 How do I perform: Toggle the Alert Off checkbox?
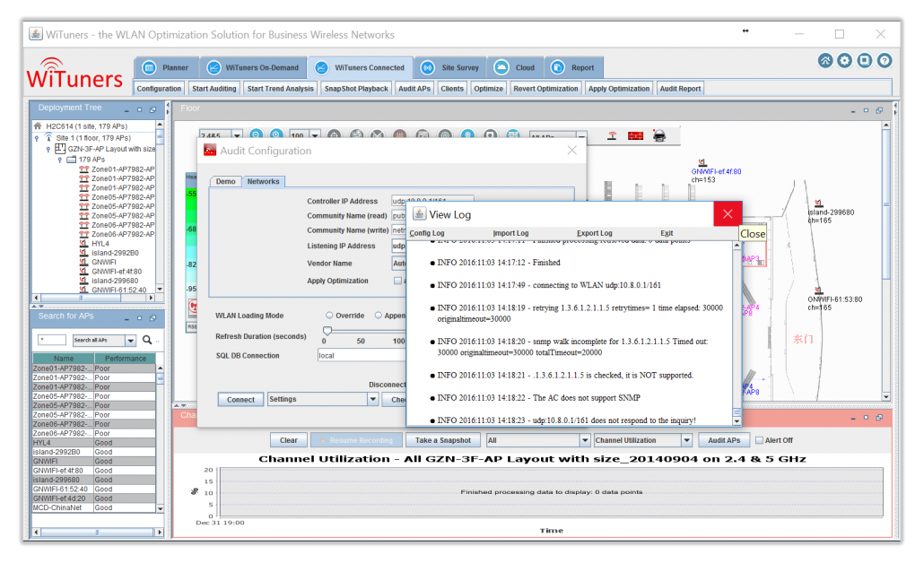(x=760, y=440)
